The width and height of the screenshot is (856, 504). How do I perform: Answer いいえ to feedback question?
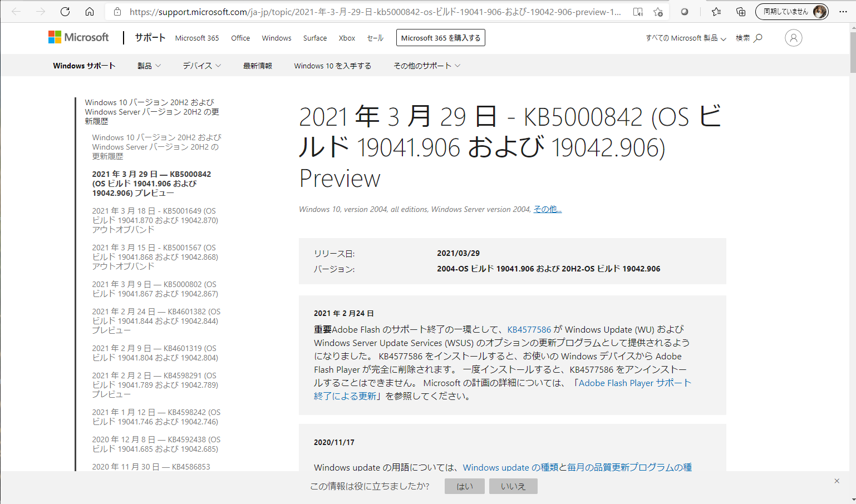click(513, 486)
